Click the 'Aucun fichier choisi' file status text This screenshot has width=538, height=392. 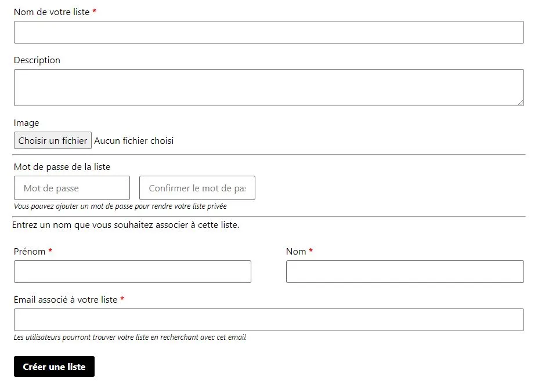133,140
